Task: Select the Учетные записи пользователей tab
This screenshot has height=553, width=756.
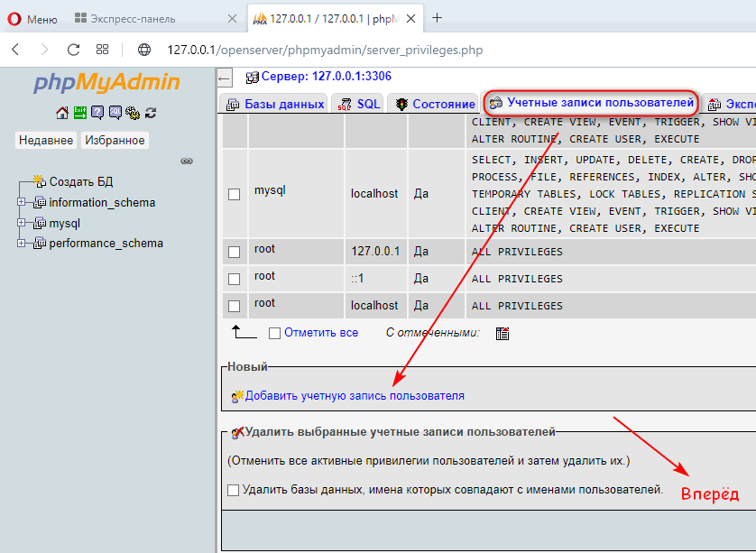Action: (591, 102)
